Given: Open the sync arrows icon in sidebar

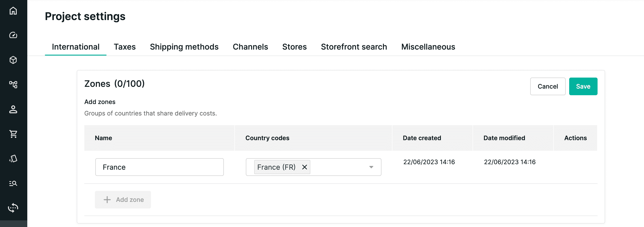Looking at the screenshot, I should [x=13, y=208].
